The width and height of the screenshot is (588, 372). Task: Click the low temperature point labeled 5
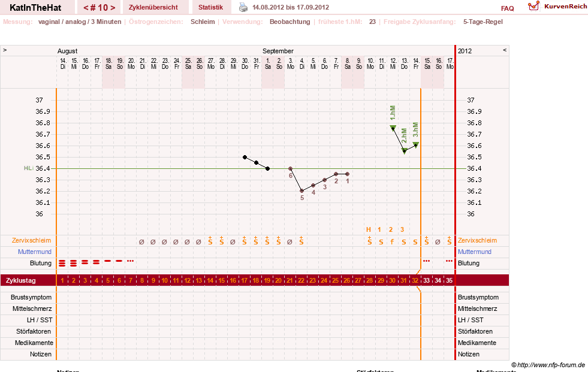pyautogui.click(x=302, y=191)
